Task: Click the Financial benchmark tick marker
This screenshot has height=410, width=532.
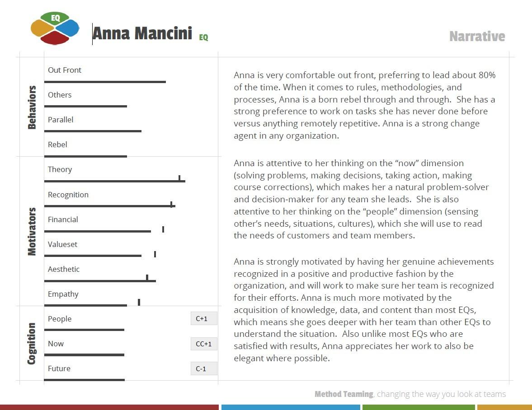Action: coord(163,229)
